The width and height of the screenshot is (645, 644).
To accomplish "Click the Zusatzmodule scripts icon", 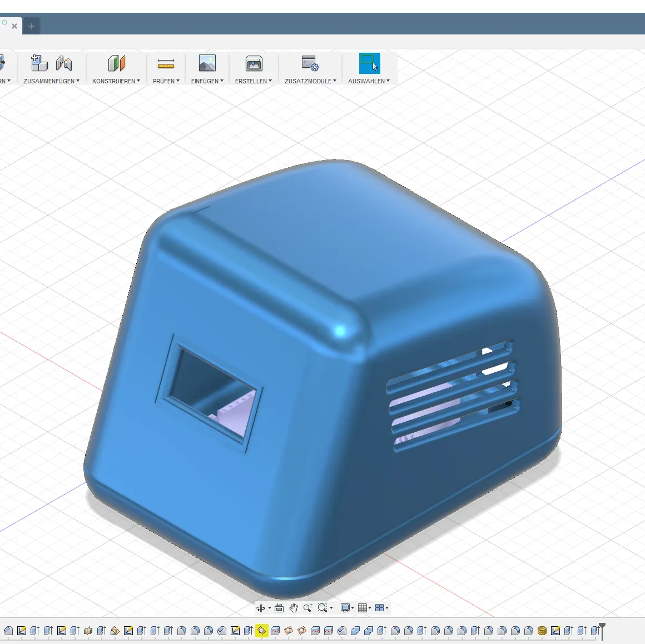I will tap(310, 63).
